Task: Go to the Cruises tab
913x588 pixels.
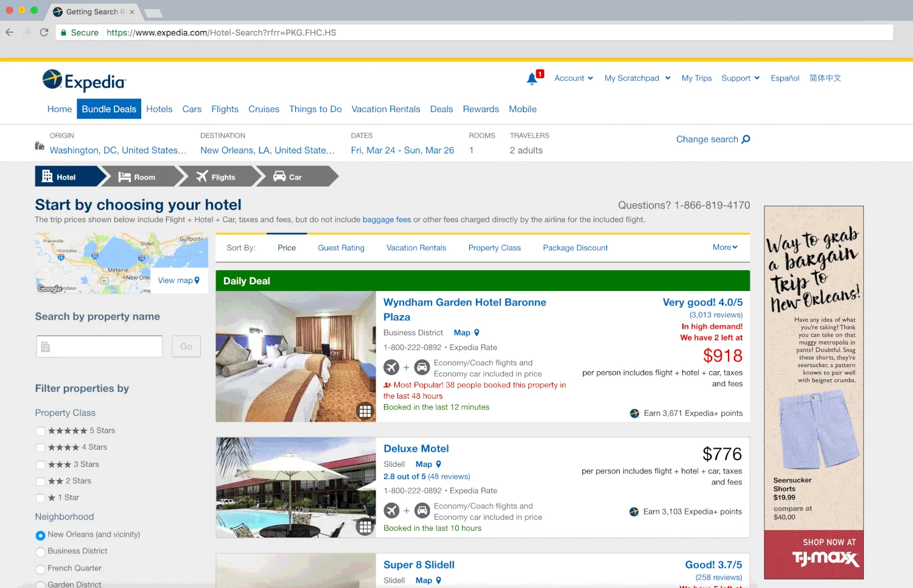Action: (x=264, y=109)
